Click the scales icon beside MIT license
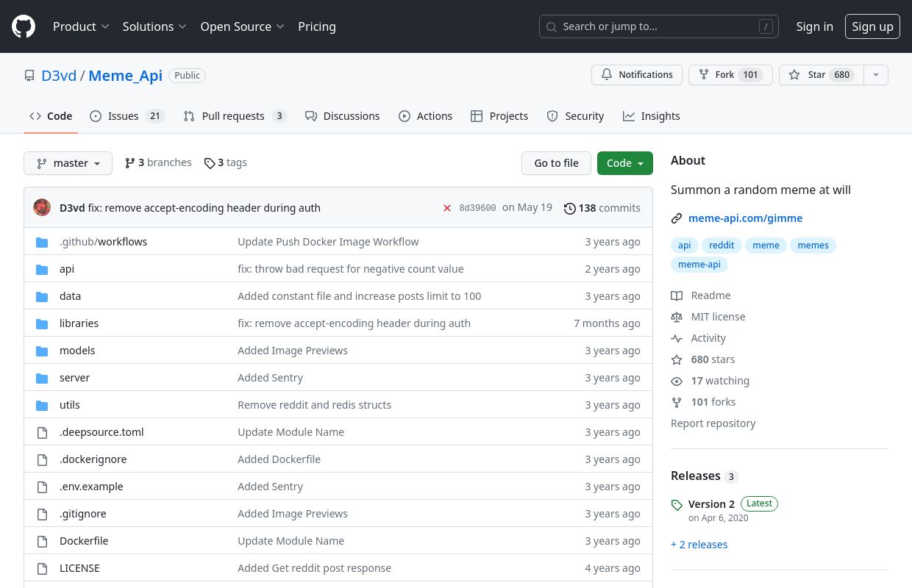The height and width of the screenshot is (588, 912). (x=677, y=317)
